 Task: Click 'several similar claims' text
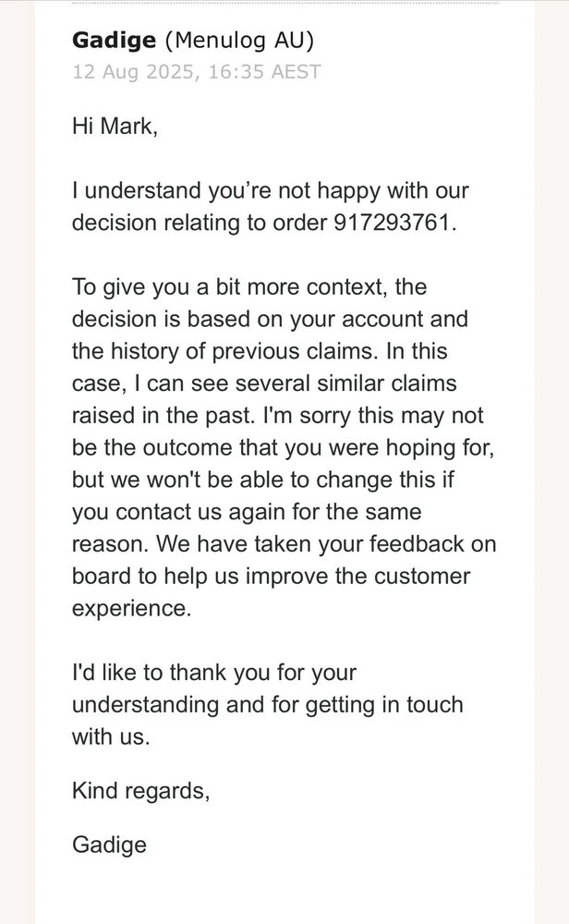tap(345, 383)
